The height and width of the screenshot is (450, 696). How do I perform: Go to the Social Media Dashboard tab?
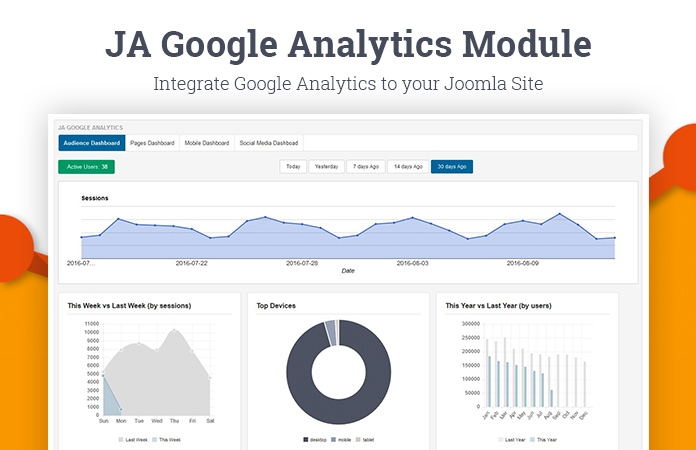[268, 143]
